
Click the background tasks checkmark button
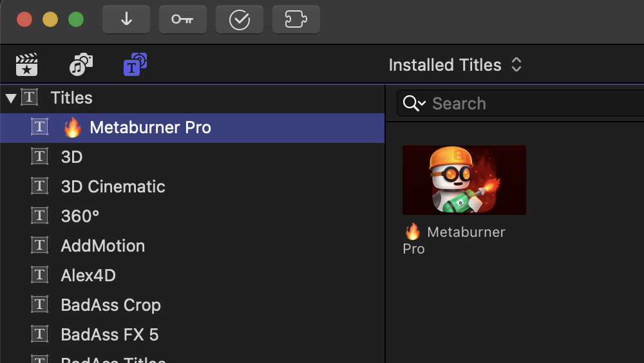pos(240,19)
